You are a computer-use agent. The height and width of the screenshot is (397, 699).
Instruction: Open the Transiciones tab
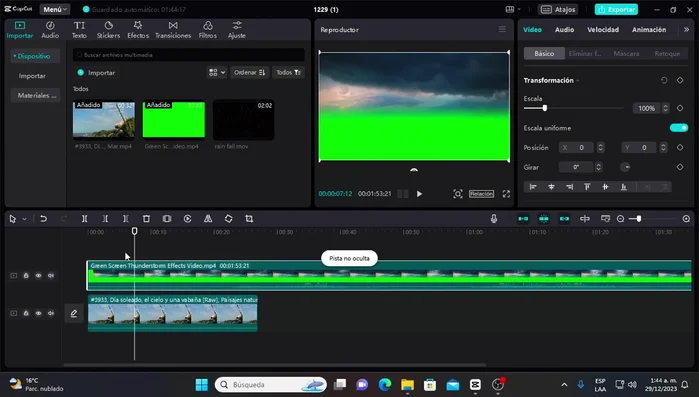click(173, 30)
